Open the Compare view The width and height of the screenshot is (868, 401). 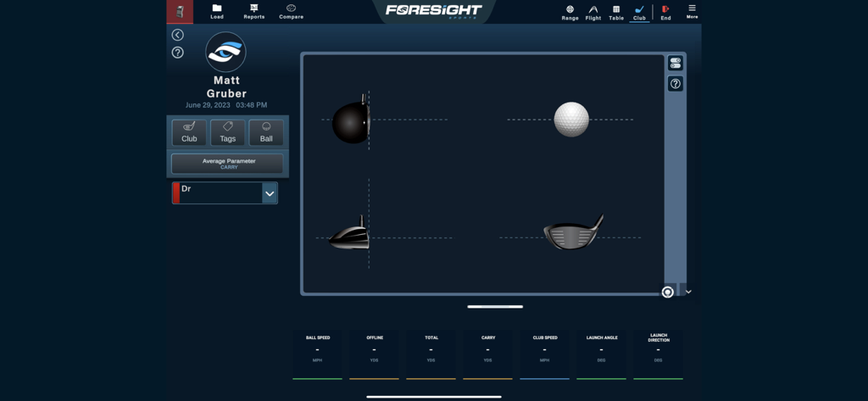[292, 12]
